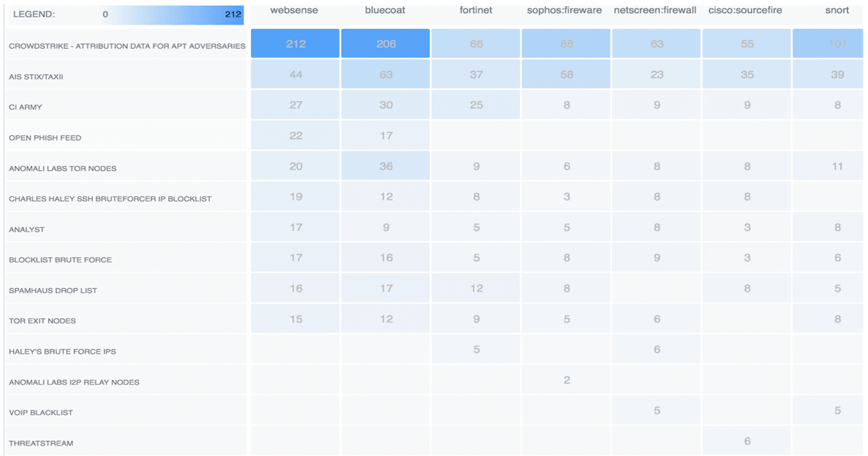This screenshot has width=868, height=456.
Task: Click the TOR EXIT NODES row label
Action: [42, 321]
